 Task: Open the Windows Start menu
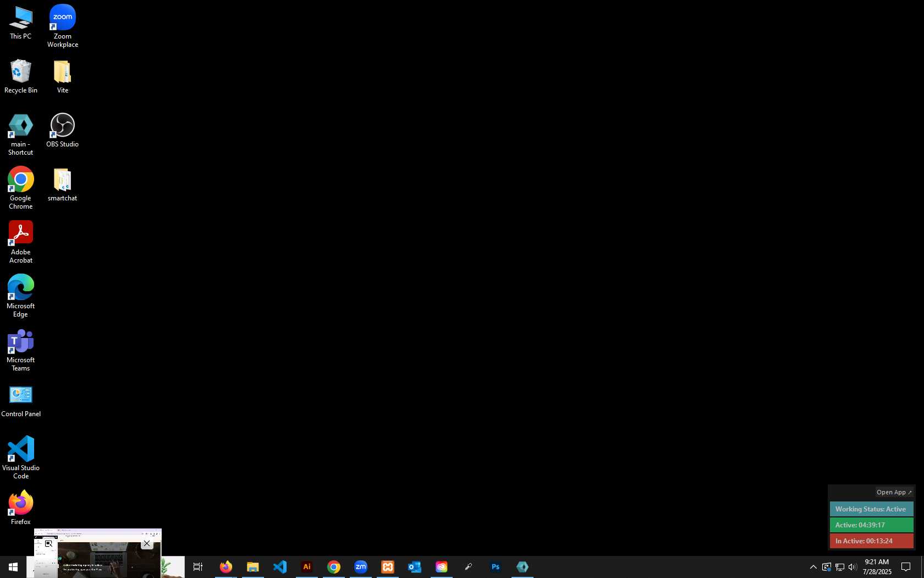13,567
